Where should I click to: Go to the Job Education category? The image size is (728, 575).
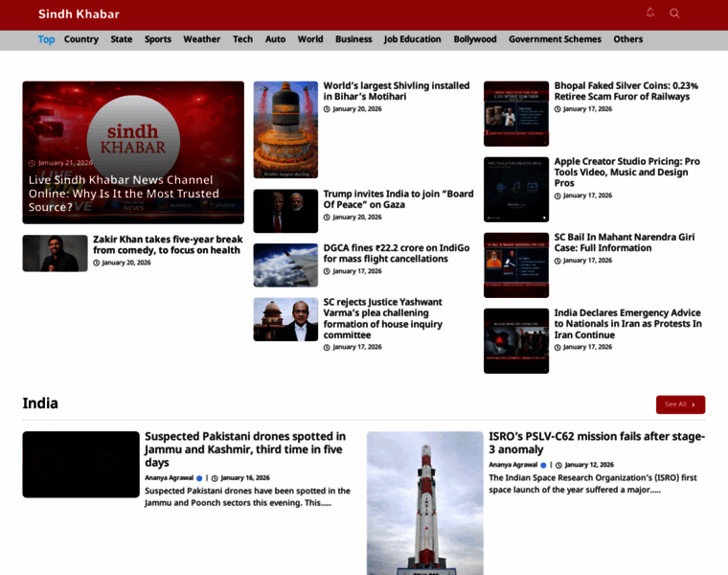412,39
